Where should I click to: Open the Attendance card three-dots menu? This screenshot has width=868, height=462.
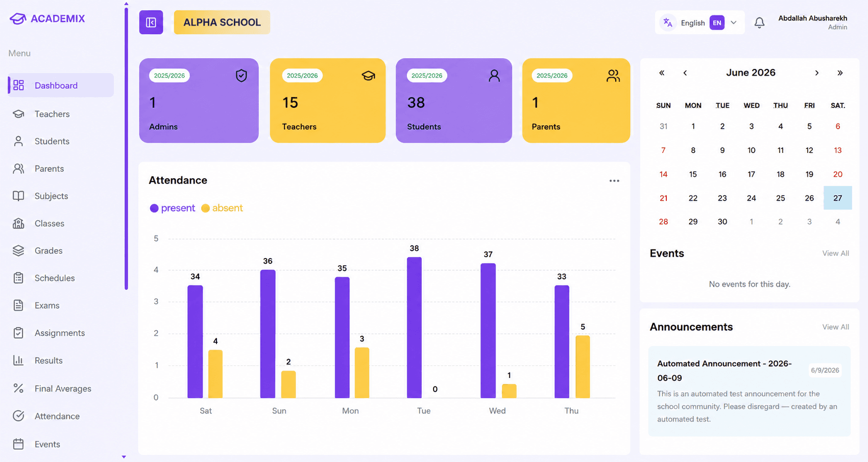(x=614, y=181)
